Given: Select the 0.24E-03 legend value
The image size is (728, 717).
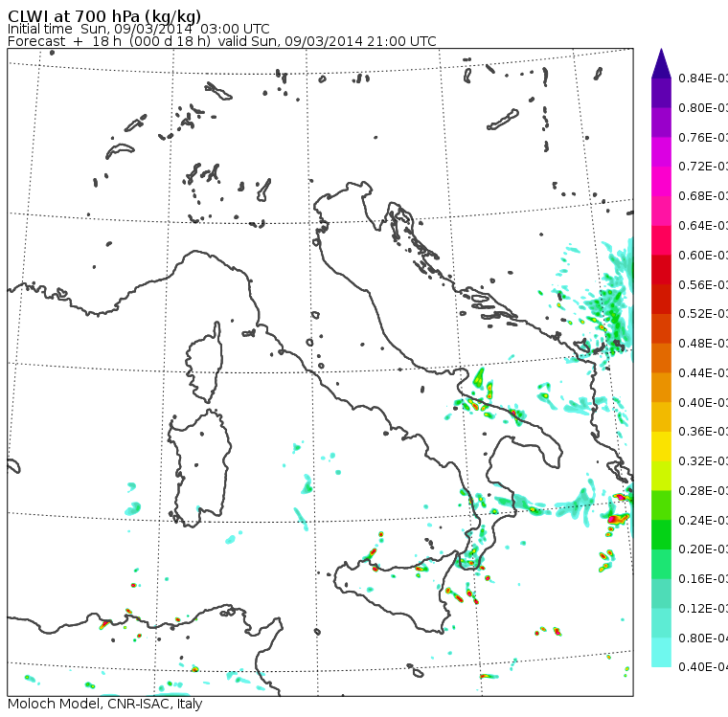Looking at the screenshot, I should pos(703,521).
